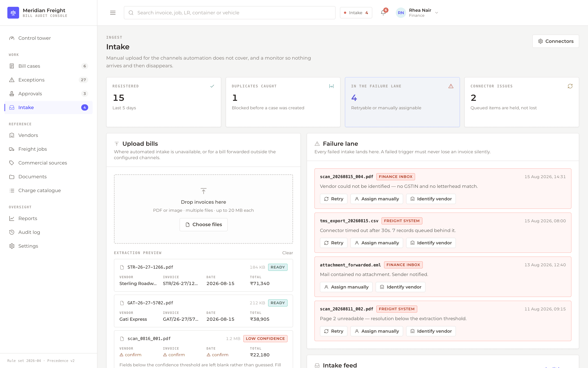
Task: Click the Registered card checkmark icon
Action: [212, 86]
